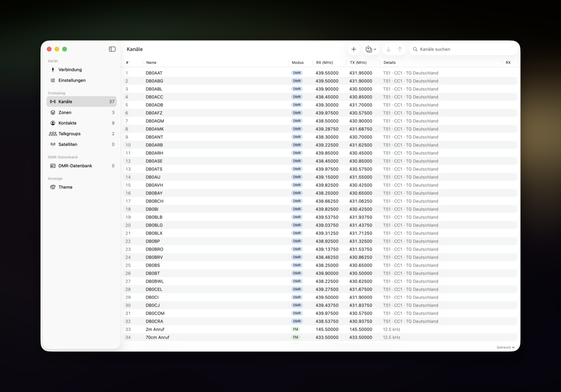Click the Kanäle suchen search field
561x392 pixels.
(463, 49)
